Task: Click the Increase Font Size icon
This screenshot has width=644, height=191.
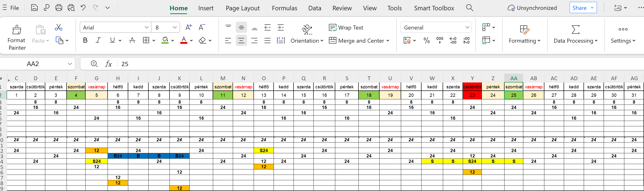Action: coord(189,27)
